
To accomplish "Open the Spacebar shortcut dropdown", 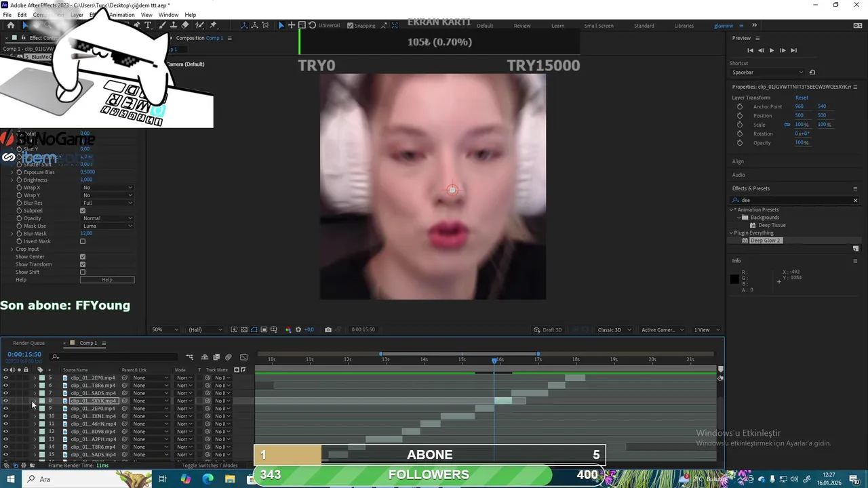I will [767, 72].
